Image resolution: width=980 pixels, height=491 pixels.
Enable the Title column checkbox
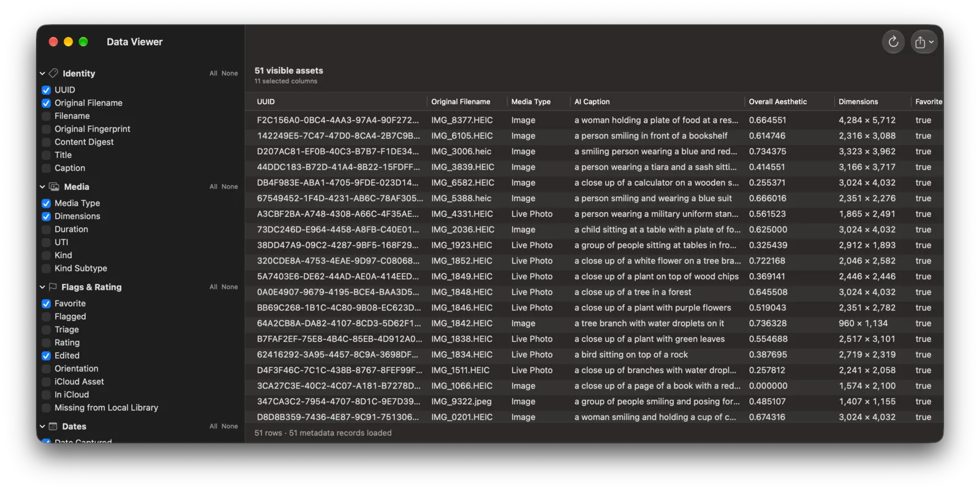46,155
